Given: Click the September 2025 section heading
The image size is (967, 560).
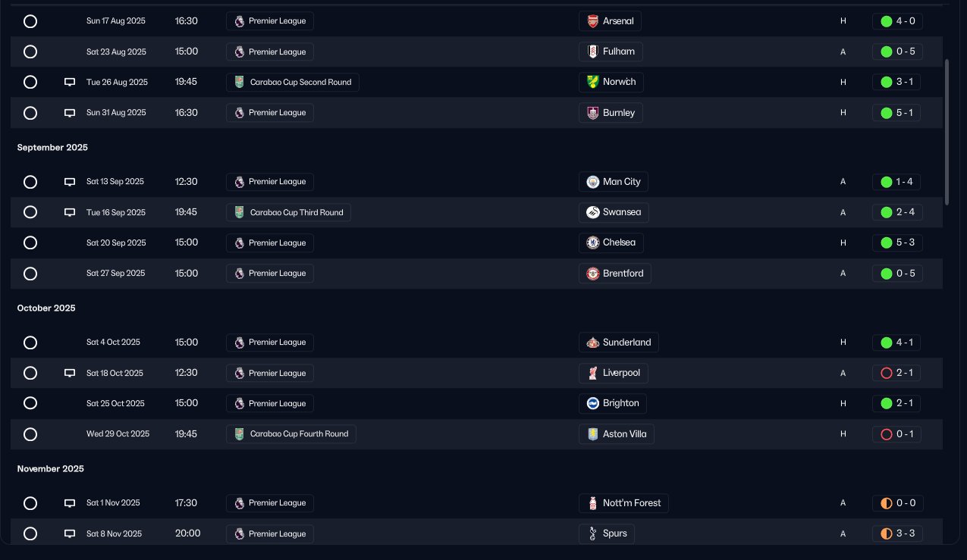Looking at the screenshot, I should pyautogui.click(x=52, y=148).
